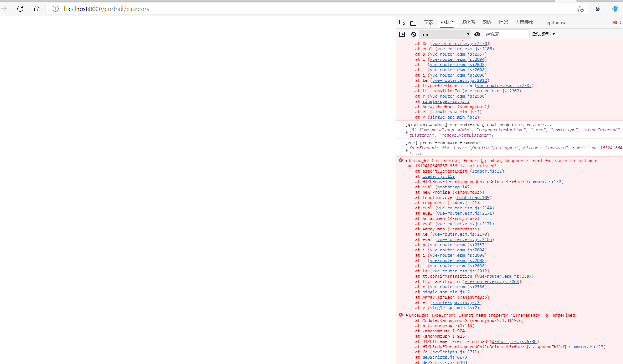The width and height of the screenshot is (623, 364).
Task: Open the error counter badge
Action: click(616, 23)
